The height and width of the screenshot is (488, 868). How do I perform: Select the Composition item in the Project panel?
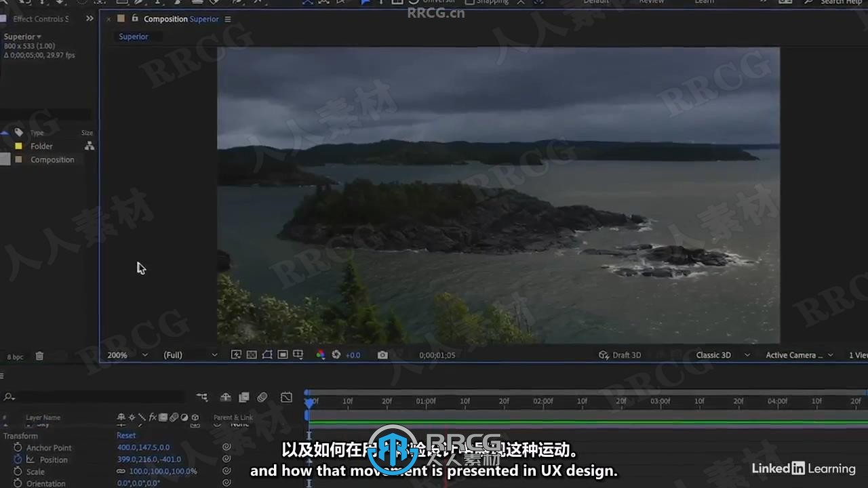click(52, 159)
